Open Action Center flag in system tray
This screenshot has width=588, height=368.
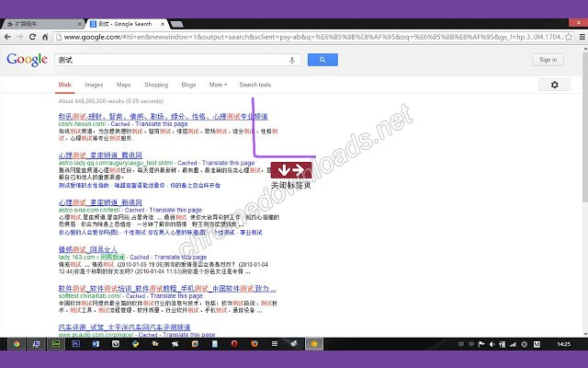tap(481, 344)
